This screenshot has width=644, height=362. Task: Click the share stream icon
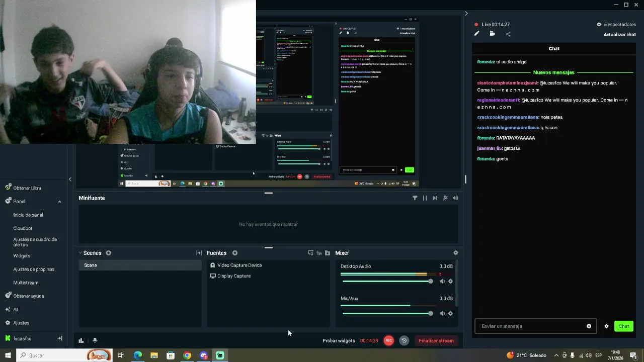point(508,34)
